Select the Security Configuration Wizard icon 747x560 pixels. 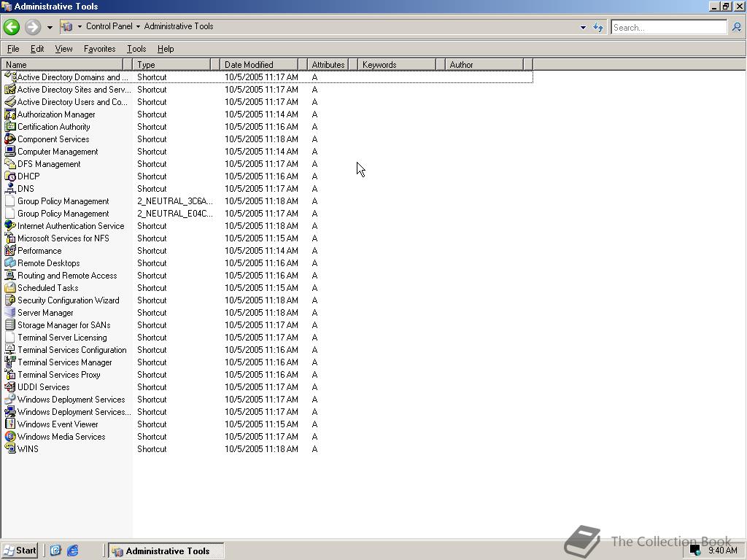tap(10, 300)
